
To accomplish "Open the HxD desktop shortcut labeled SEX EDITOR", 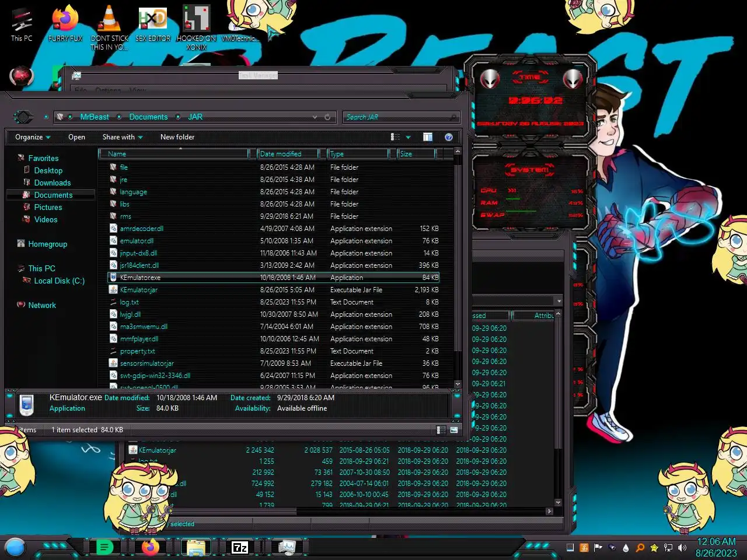I will (153, 24).
